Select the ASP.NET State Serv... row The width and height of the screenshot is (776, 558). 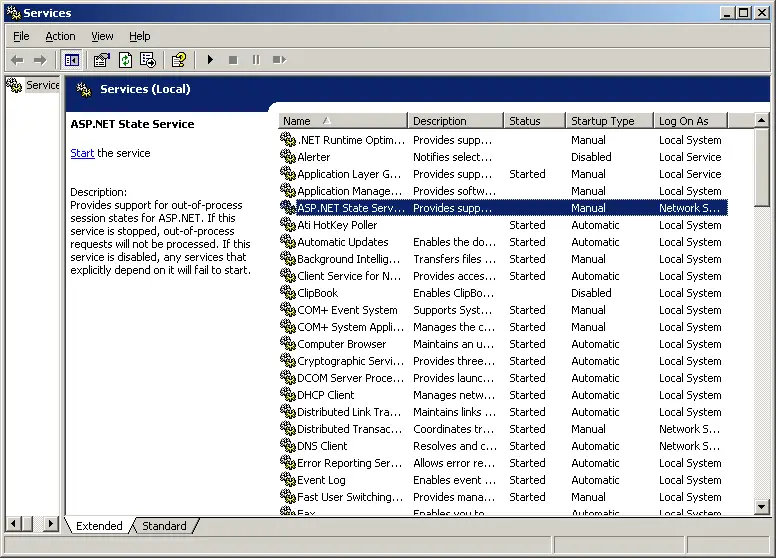click(503, 208)
